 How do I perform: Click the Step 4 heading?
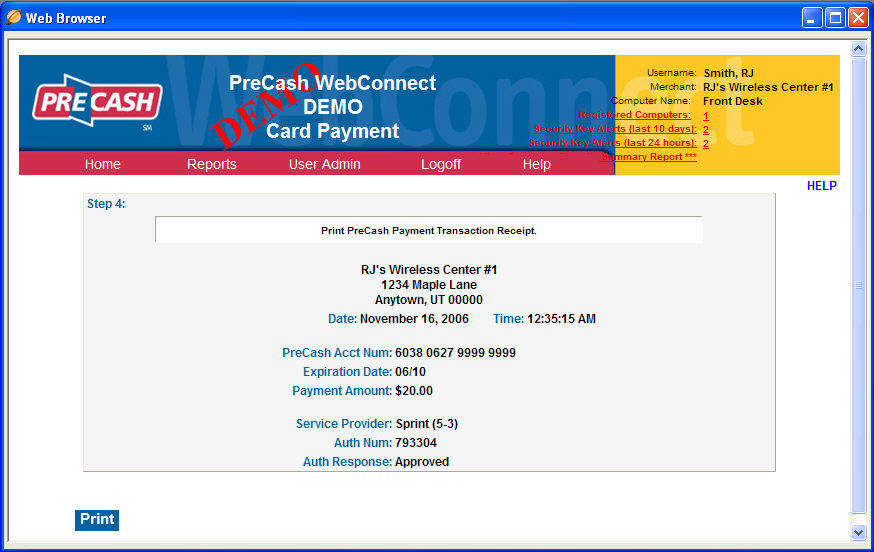click(x=106, y=204)
